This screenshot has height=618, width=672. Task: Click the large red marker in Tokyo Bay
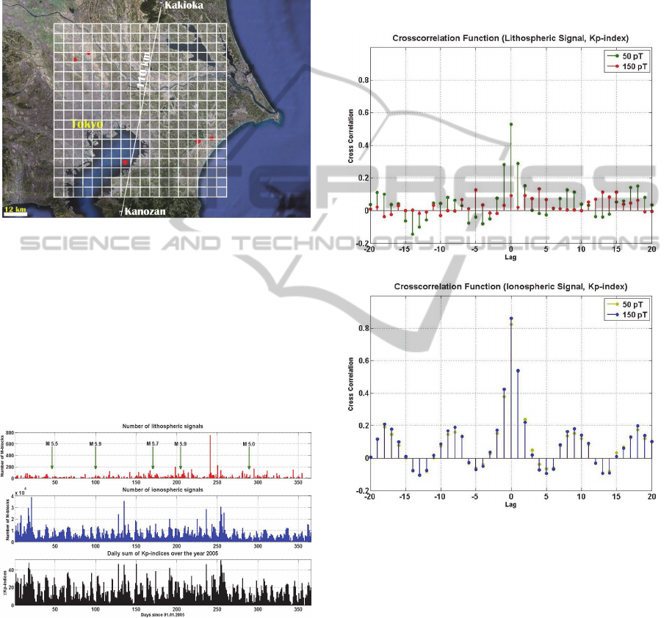pyautogui.click(x=126, y=161)
